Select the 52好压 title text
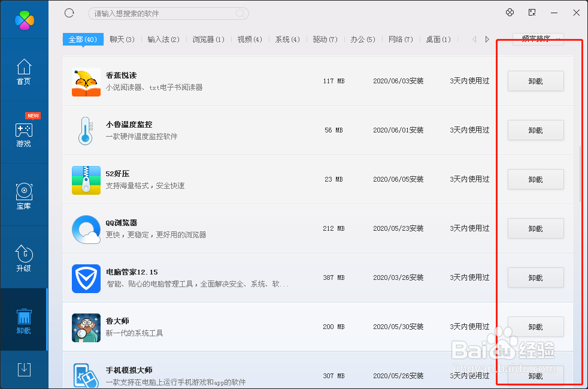588x389 pixels. pyautogui.click(x=117, y=174)
